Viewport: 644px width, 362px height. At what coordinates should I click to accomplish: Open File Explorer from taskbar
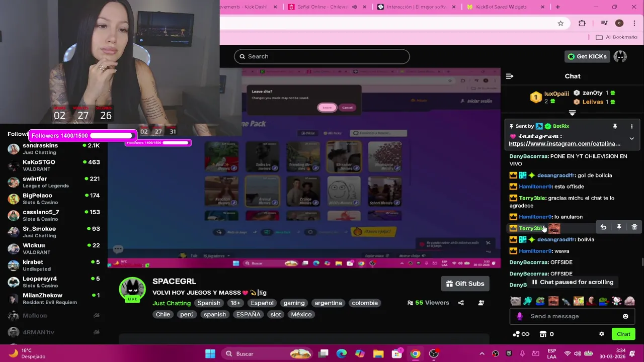[x=378, y=353]
